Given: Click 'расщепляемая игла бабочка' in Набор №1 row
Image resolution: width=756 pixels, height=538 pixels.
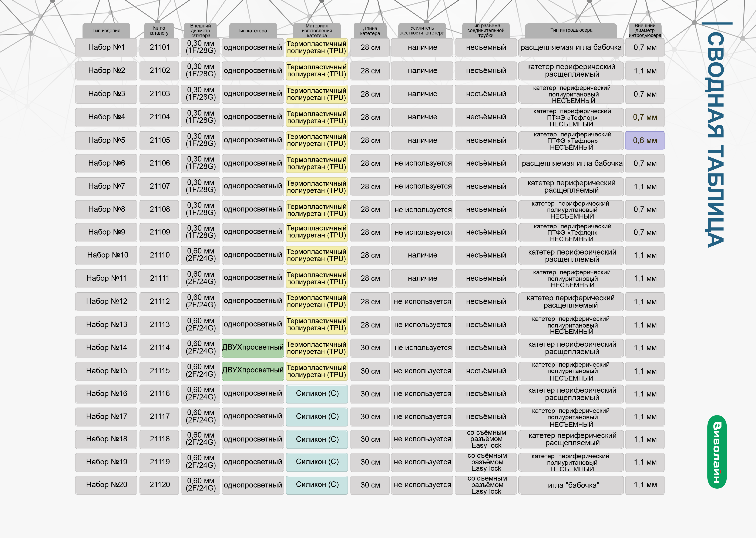Looking at the screenshot, I should [x=571, y=47].
